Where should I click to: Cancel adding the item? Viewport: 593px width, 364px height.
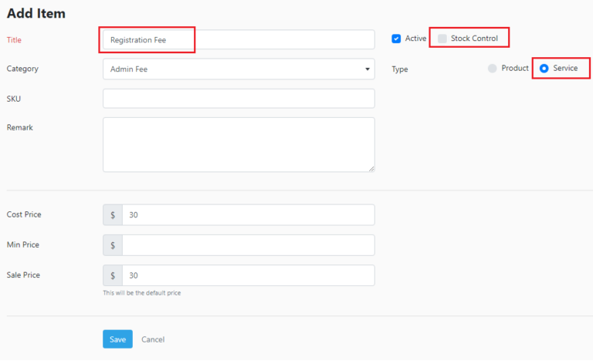[x=153, y=339]
